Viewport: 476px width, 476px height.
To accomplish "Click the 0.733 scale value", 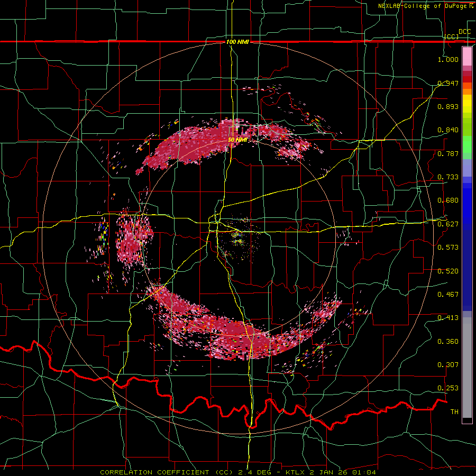I will tap(448, 177).
